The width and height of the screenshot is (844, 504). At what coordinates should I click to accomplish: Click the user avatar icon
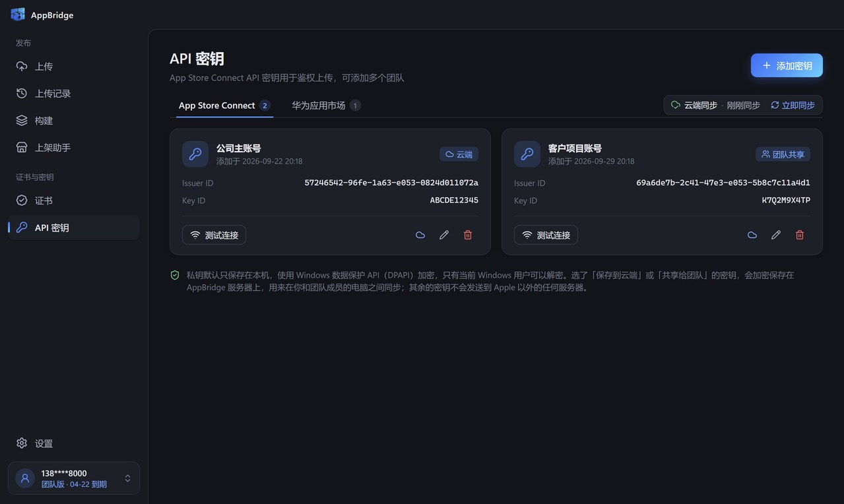pos(25,478)
